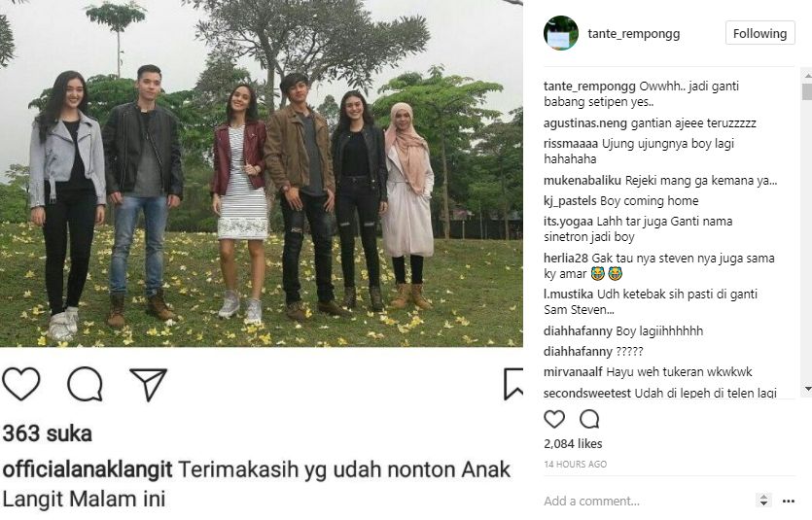This screenshot has width=812, height=520.
Task: Open the group photo image
Action: click(261, 173)
